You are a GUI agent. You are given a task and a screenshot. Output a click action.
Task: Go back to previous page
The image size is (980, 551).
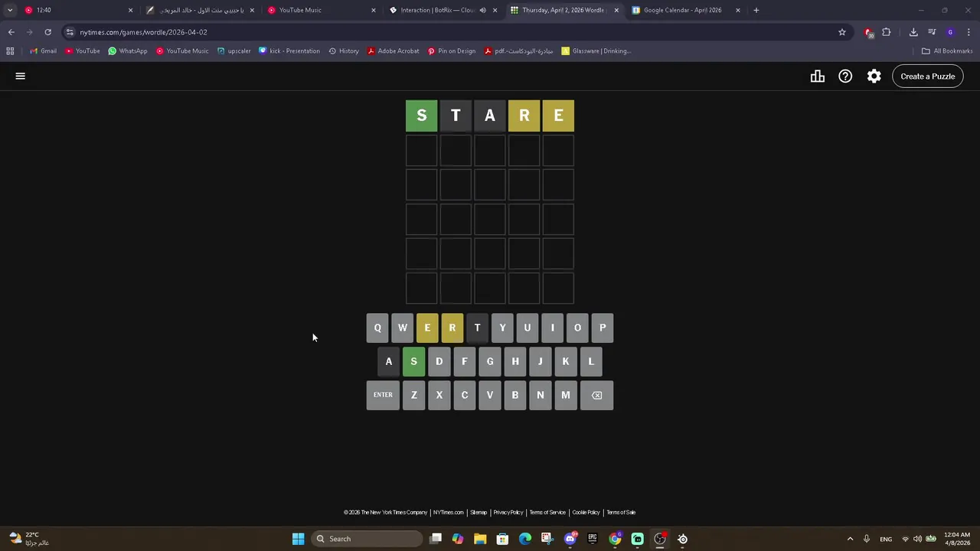[x=11, y=32]
